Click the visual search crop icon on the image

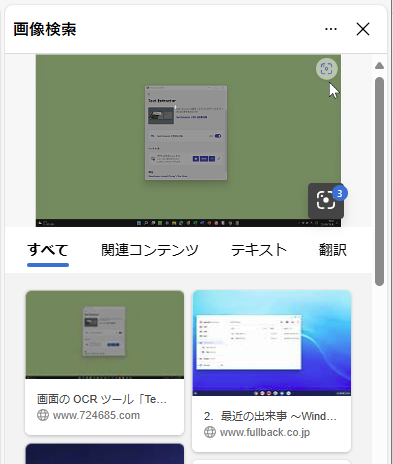click(x=327, y=69)
